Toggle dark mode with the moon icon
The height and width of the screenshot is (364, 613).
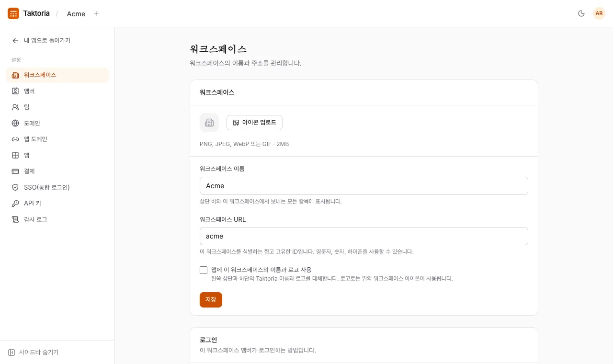point(581,13)
